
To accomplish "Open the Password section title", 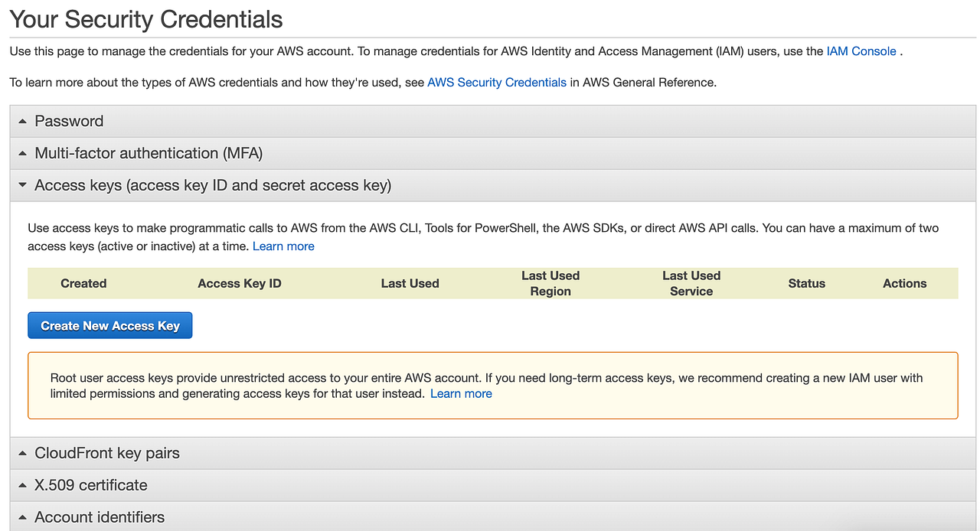I will tap(69, 122).
